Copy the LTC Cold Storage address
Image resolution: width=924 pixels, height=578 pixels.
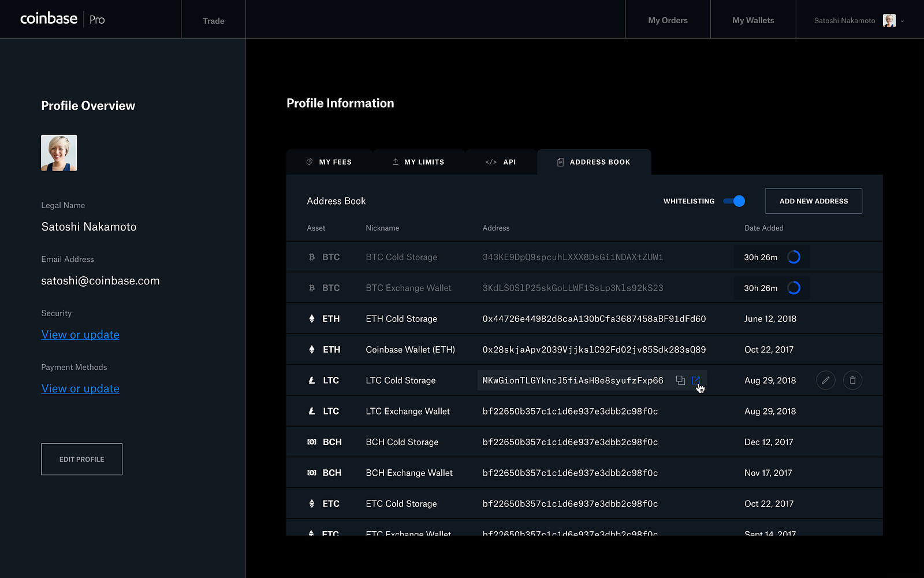pos(680,380)
